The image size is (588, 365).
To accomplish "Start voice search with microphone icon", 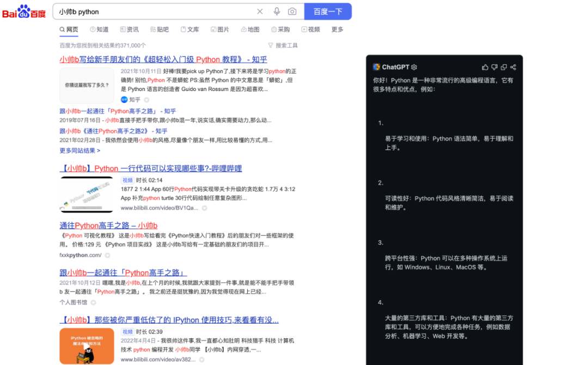I will coord(277,11).
